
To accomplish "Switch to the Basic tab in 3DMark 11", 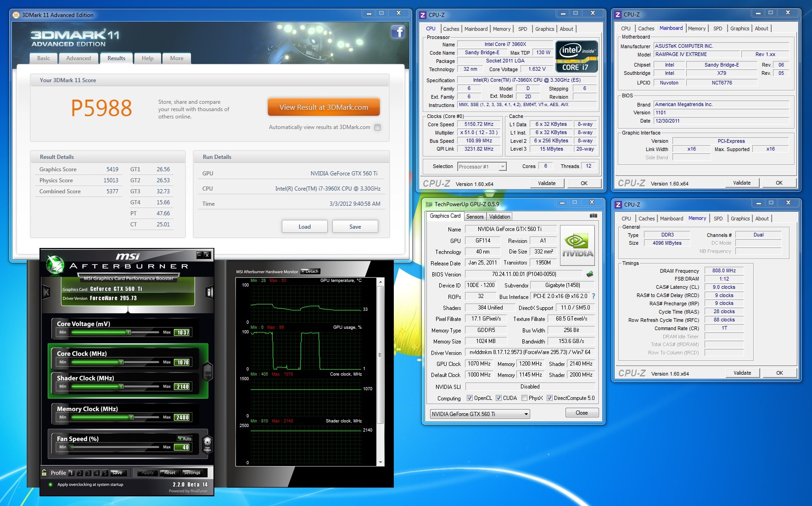I will pyautogui.click(x=44, y=58).
